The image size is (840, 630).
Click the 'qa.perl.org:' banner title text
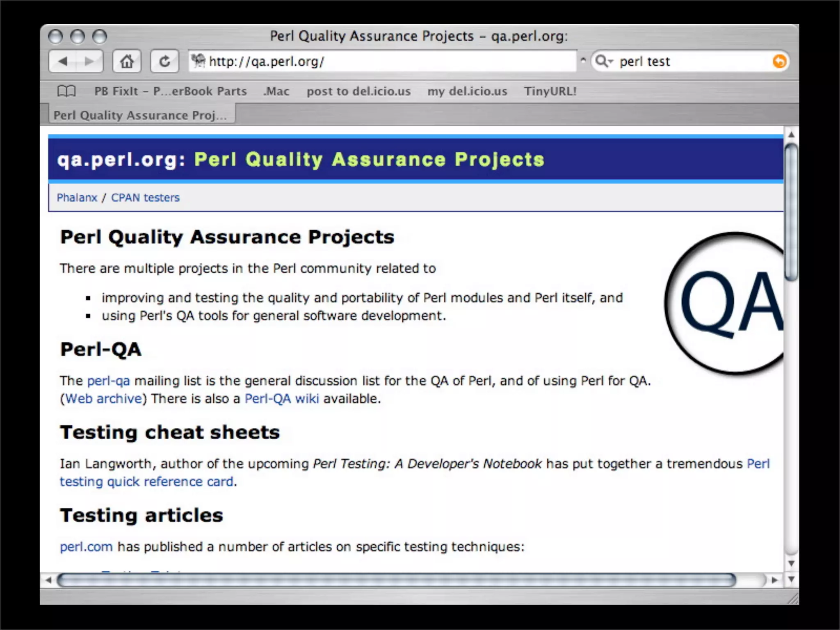tap(121, 160)
